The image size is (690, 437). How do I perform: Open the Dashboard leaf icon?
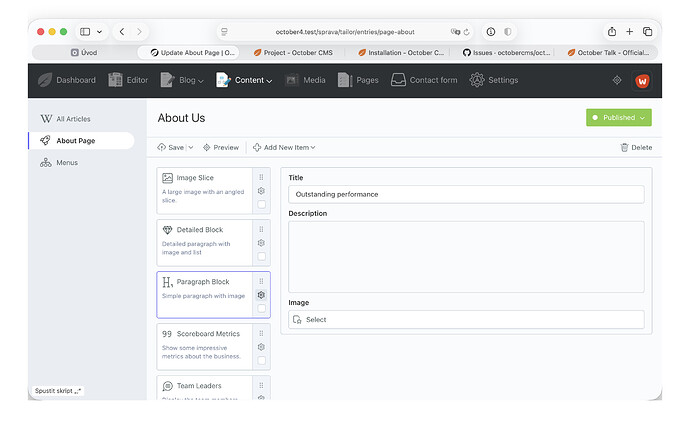47,80
